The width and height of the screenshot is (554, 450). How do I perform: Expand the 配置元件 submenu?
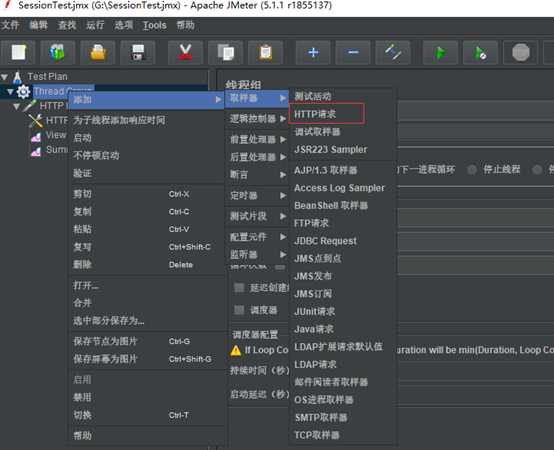point(257,237)
